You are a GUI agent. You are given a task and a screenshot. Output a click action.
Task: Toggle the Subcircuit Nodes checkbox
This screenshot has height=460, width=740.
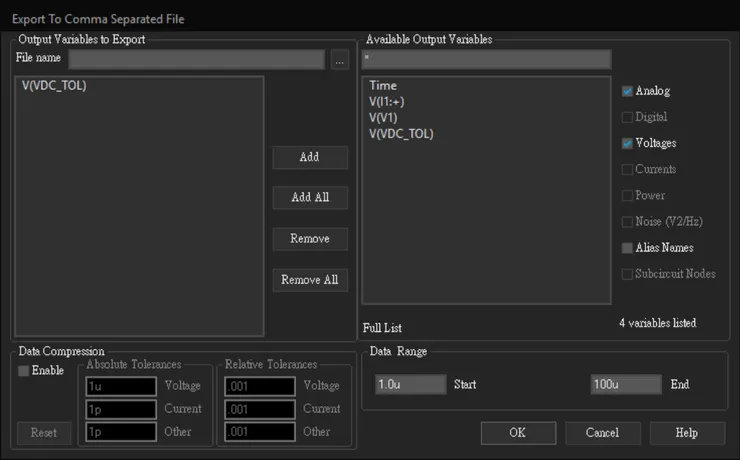click(627, 274)
